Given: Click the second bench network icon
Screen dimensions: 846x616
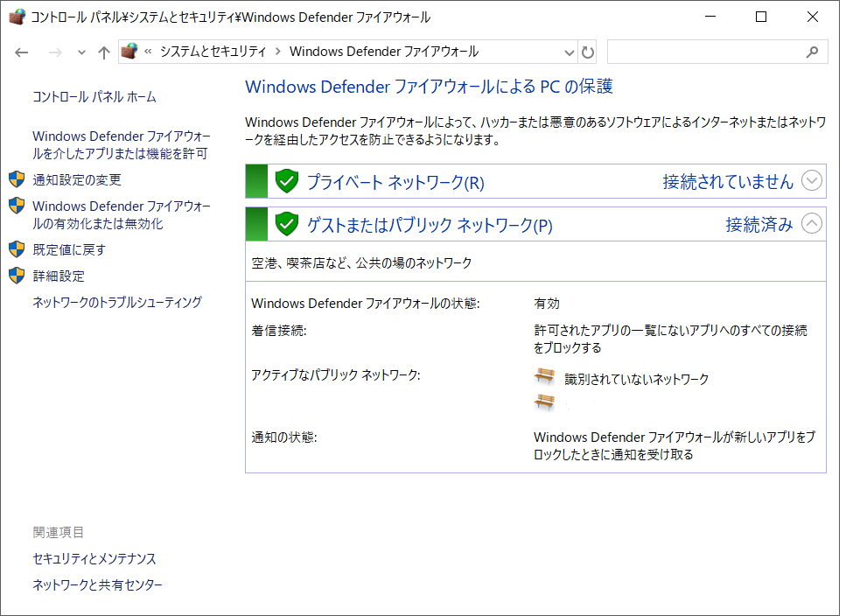Looking at the screenshot, I should [x=544, y=402].
